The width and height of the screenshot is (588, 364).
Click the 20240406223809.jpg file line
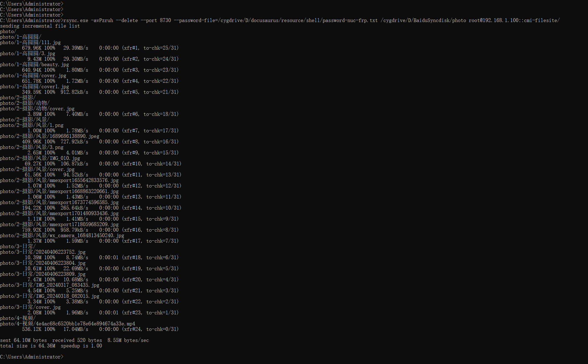click(x=43, y=274)
